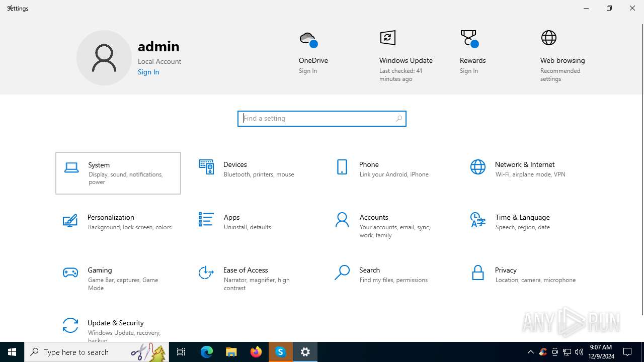The height and width of the screenshot is (362, 644).
Task: Open Time & Language icon
Action: point(477,220)
